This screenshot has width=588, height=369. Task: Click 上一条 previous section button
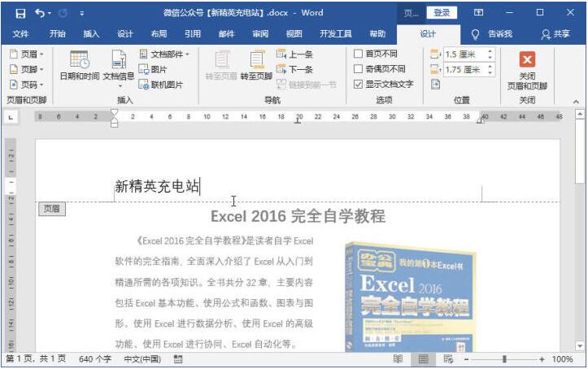pos(294,54)
